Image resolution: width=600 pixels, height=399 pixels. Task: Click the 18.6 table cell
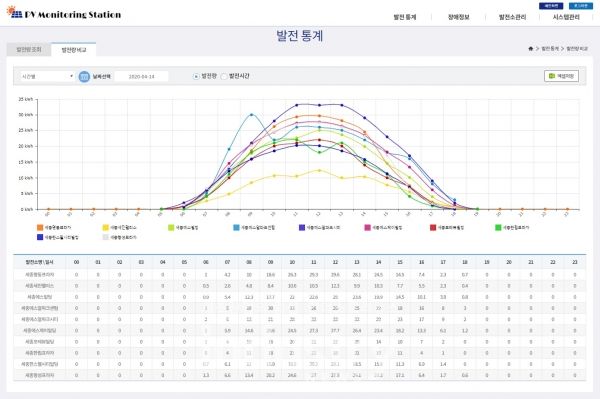(x=270, y=275)
